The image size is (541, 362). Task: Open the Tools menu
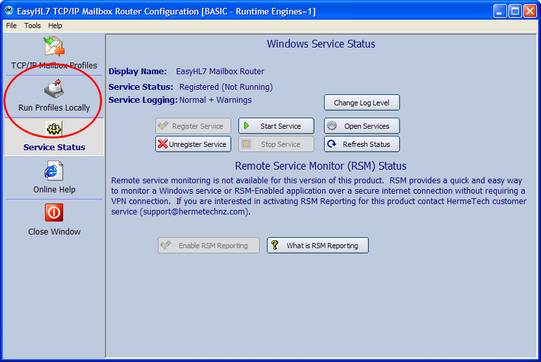click(x=32, y=26)
